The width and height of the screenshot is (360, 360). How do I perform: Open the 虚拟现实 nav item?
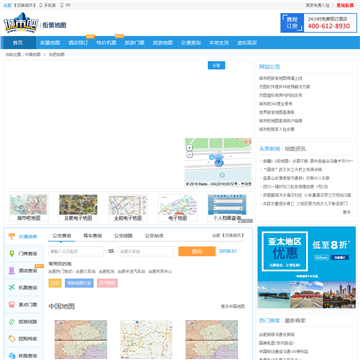tap(247, 43)
